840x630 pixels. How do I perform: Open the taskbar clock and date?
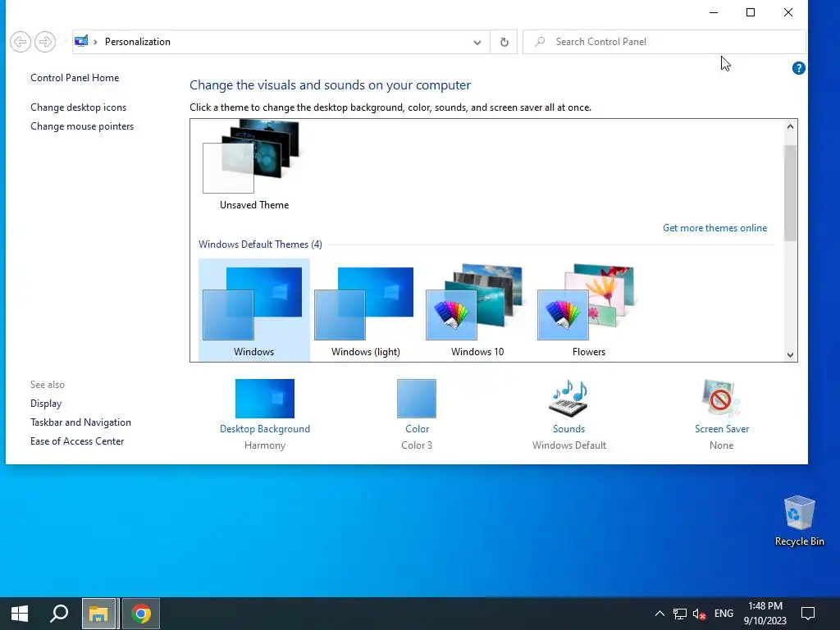(765, 614)
